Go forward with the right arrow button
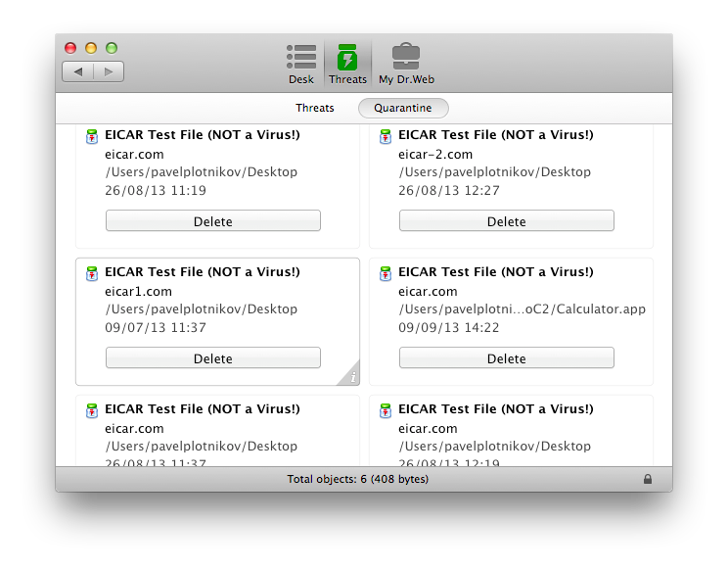This screenshot has width=728, height=569. point(109,71)
